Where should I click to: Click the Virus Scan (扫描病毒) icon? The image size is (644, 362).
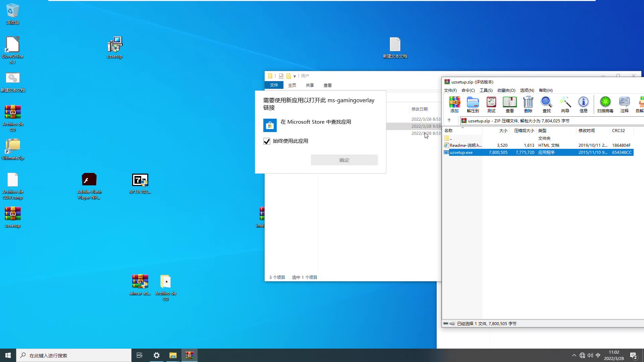605,105
